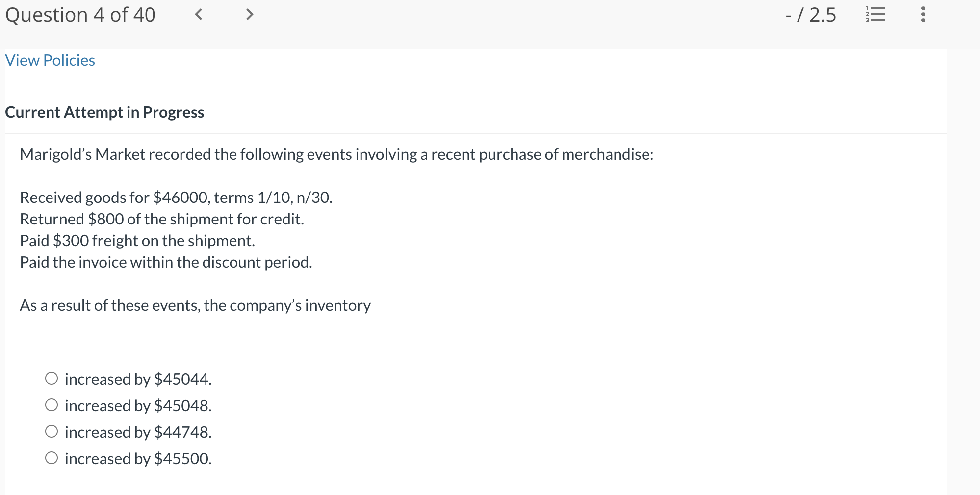Click the 'Paid $300 freight' line
980x495 pixels.
click(137, 241)
